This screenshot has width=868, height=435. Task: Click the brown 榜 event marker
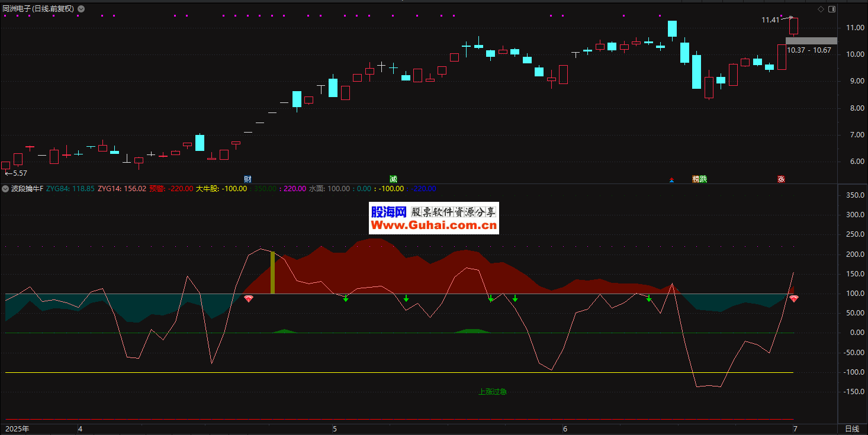[x=696, y=179]
